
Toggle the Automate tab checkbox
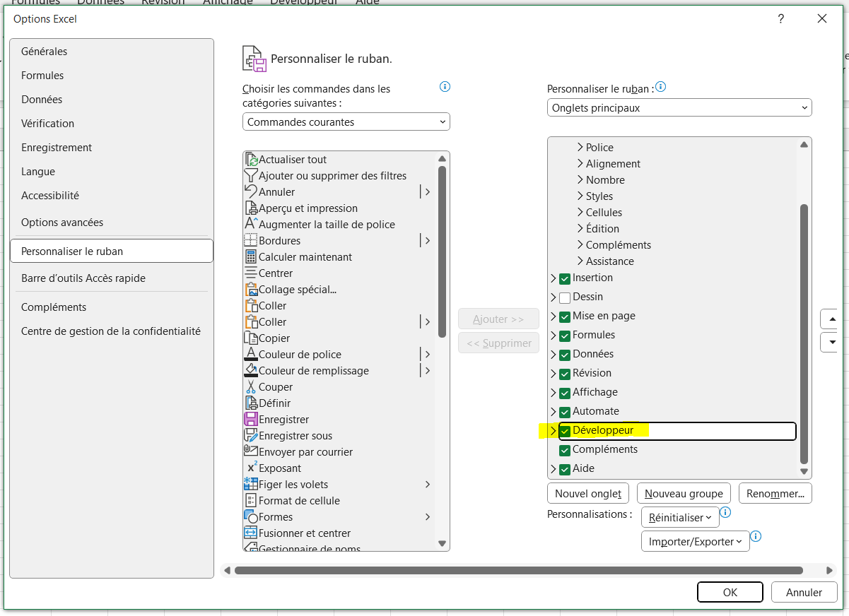(565, 412)
